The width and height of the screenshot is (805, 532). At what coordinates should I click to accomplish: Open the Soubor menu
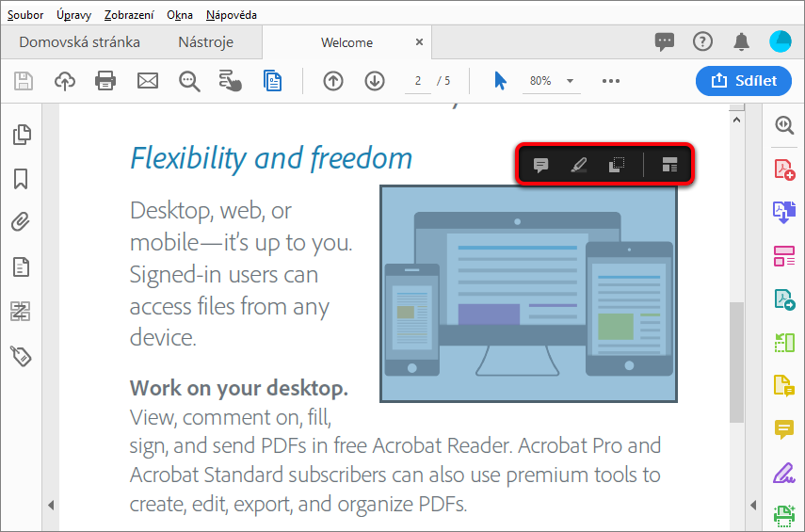tap(25, 15)
